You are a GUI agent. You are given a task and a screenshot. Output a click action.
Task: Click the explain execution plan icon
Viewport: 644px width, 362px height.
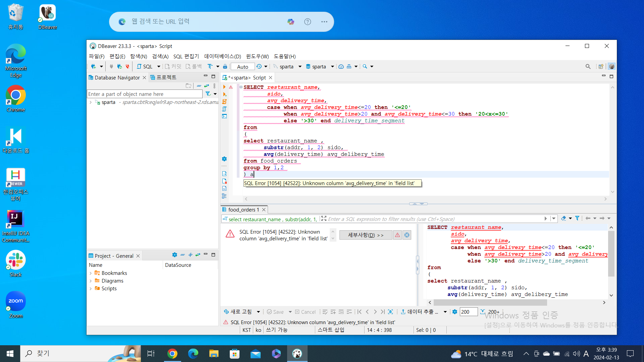[224, 109]
